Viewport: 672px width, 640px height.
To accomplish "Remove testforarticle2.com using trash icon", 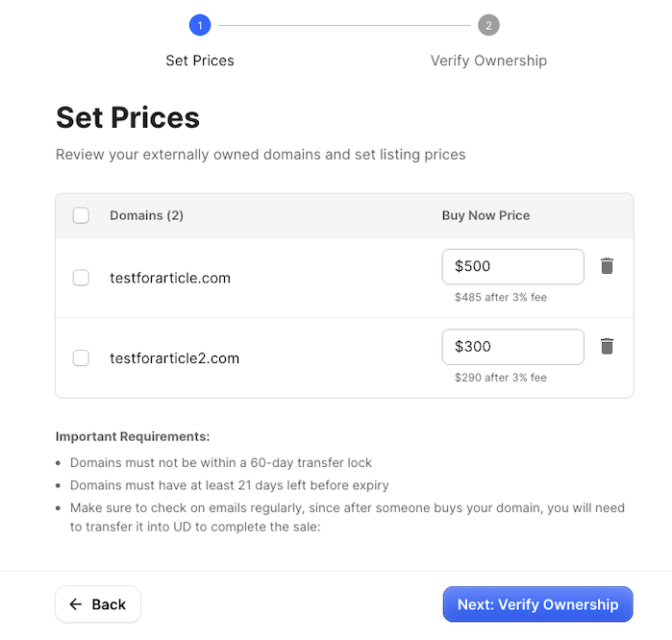I will 607,346.
